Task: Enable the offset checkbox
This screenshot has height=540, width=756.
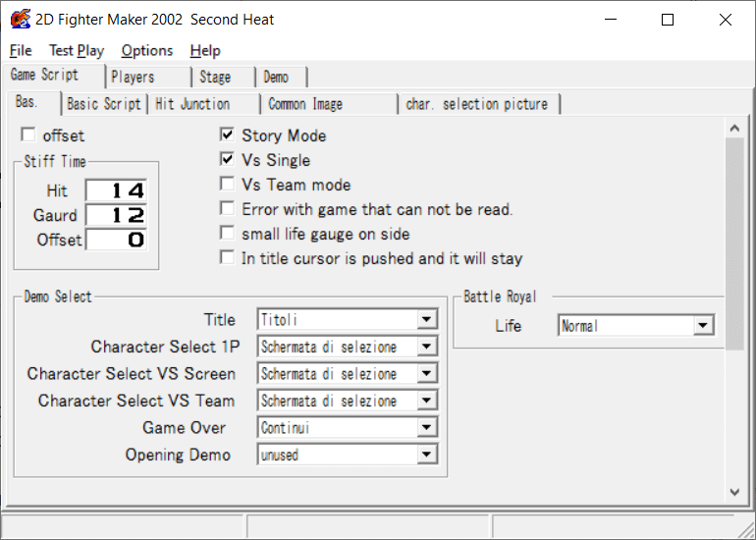Action: (x=27, y=135)
